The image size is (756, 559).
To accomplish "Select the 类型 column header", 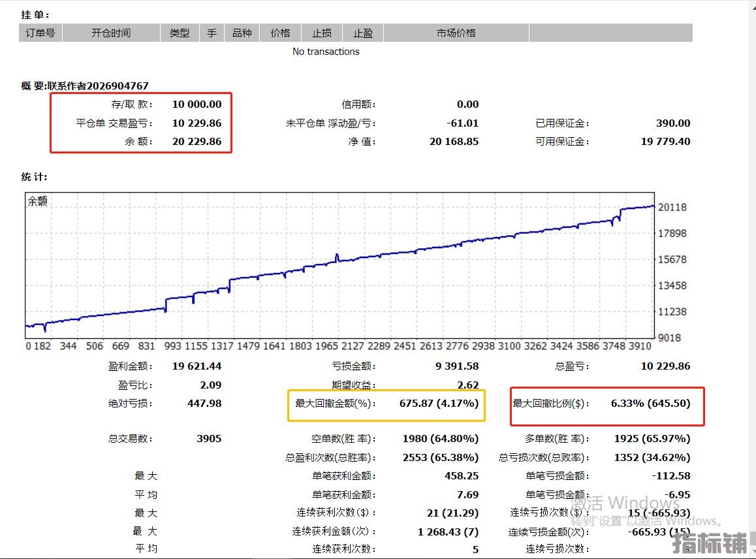I will coord(180,33).
